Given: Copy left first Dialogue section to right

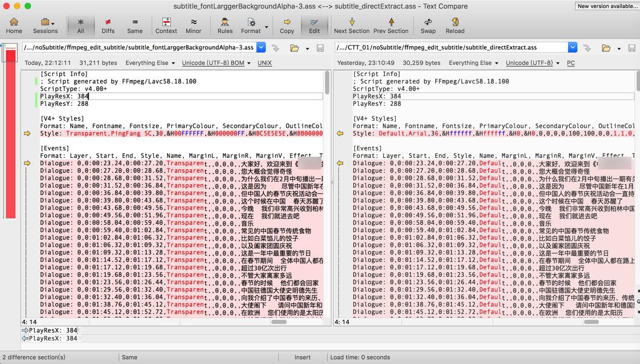Looking at the screenshot, I should pos(27,163).
